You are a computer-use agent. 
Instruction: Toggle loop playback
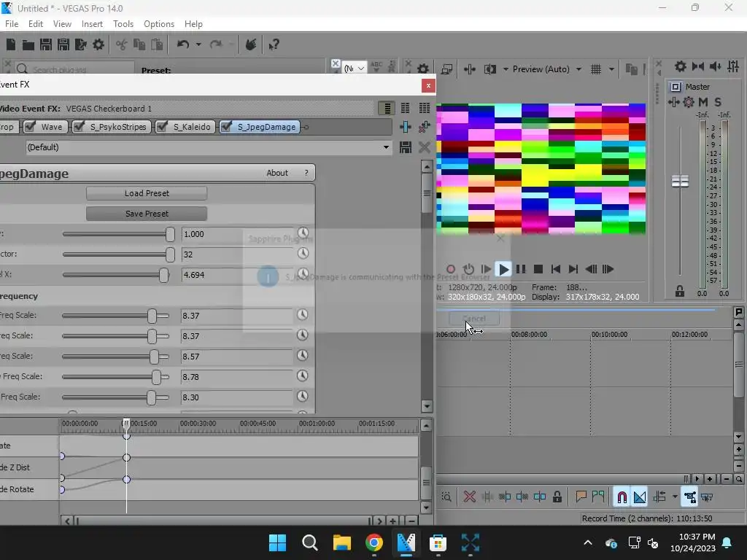(468, 270)
